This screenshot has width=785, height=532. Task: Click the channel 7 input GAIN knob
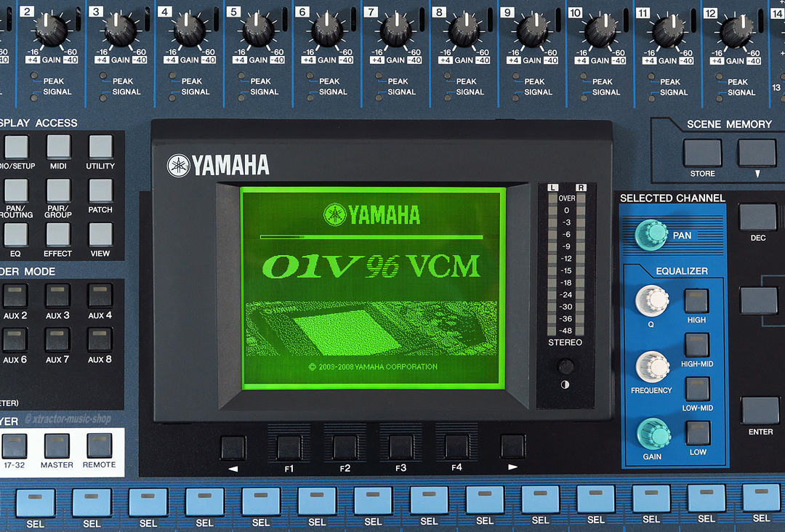pos(395,31)
